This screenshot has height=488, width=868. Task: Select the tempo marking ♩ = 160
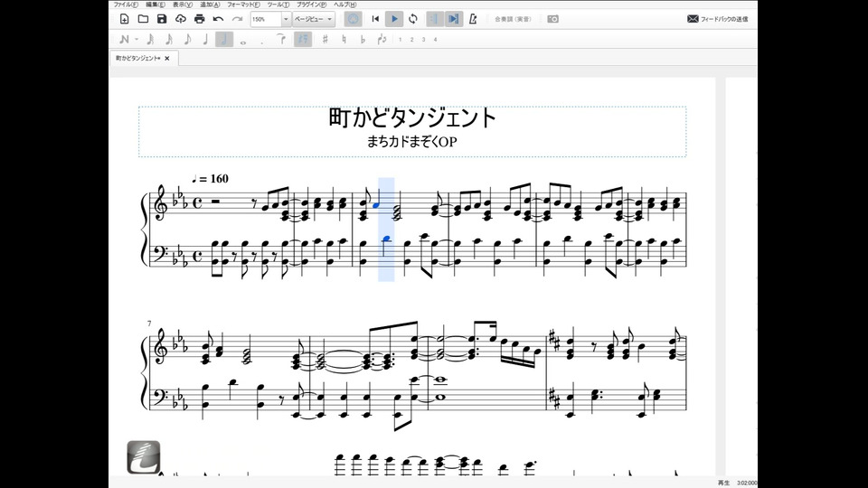210,179
